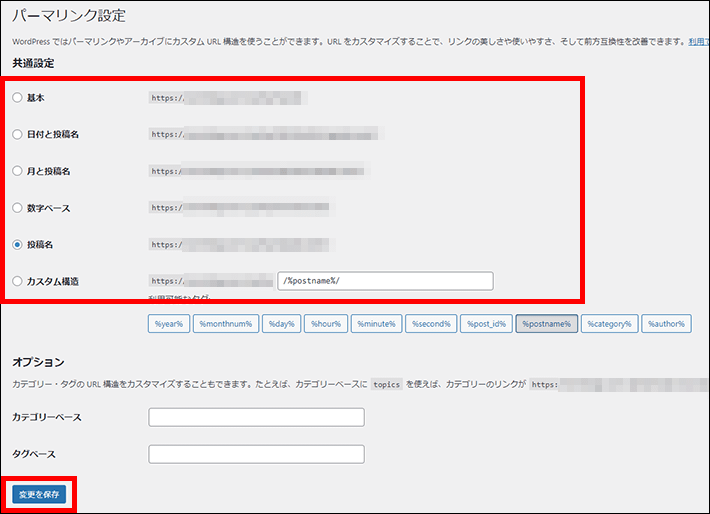Screen dimensions: 710x514
Task: Select the 投稿名 radio button
Action: click(17, 245)
